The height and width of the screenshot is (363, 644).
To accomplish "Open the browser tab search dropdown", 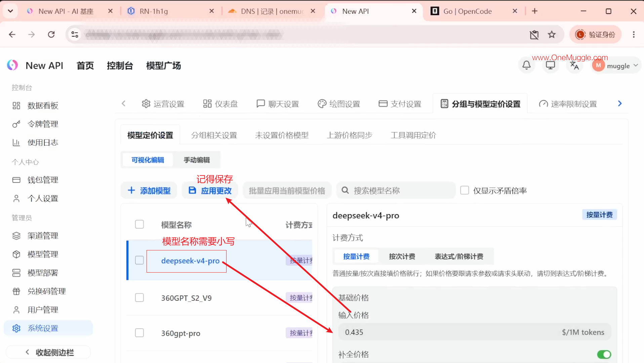I will point(10,11).
